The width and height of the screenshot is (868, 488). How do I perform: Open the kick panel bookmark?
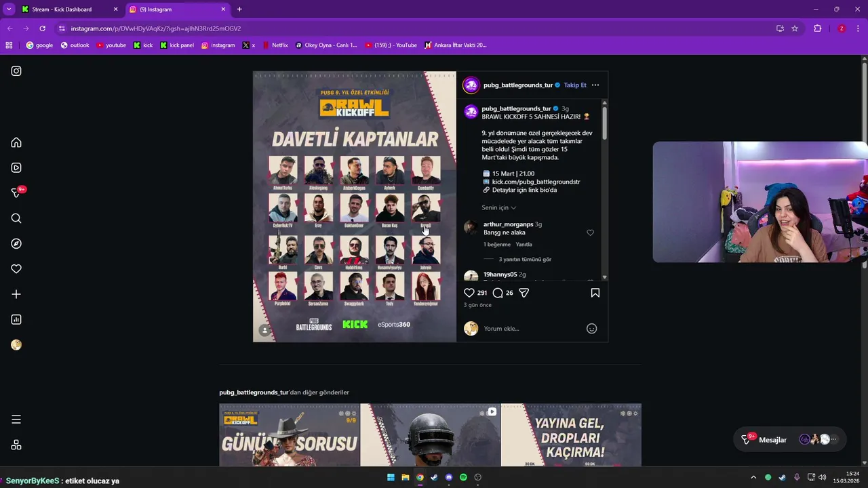177,45
